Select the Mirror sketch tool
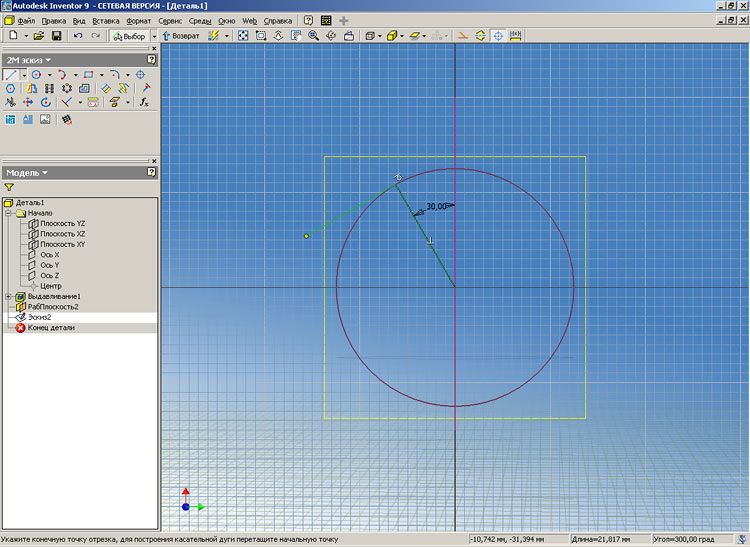This screenshot has width=750, height=547. point(32,88)
